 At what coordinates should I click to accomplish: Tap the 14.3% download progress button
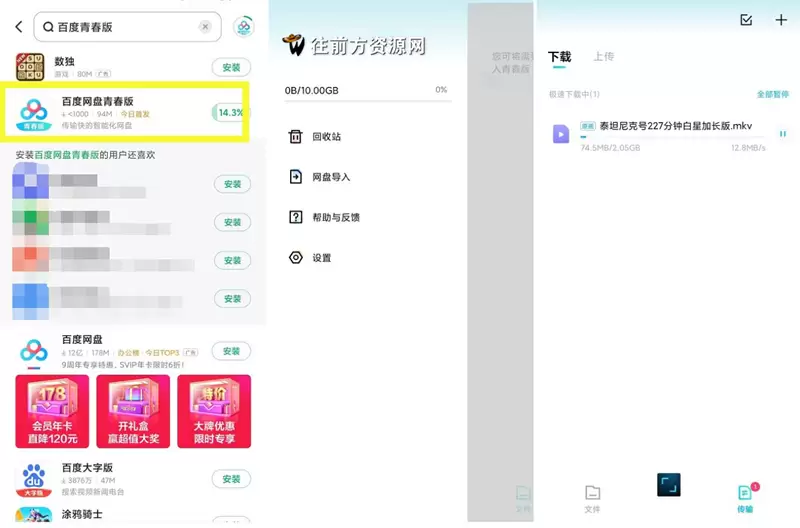[231, 113]
